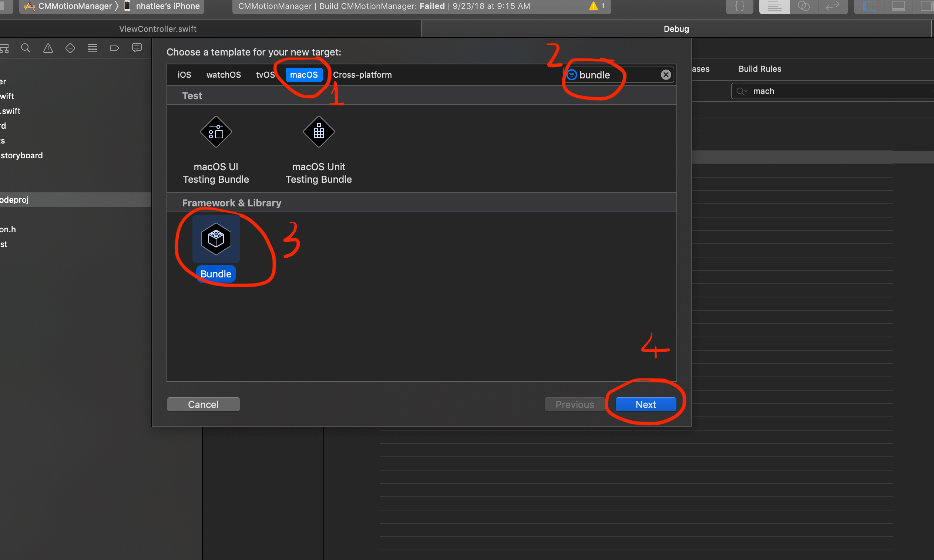Select the watchOS platform tab
The image size is (934, 560).
point(224,75)
